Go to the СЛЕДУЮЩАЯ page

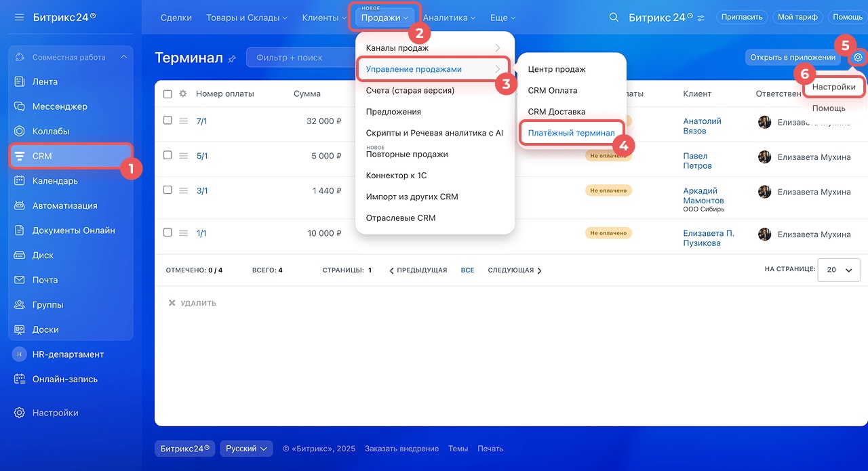[x=515, y=270]
